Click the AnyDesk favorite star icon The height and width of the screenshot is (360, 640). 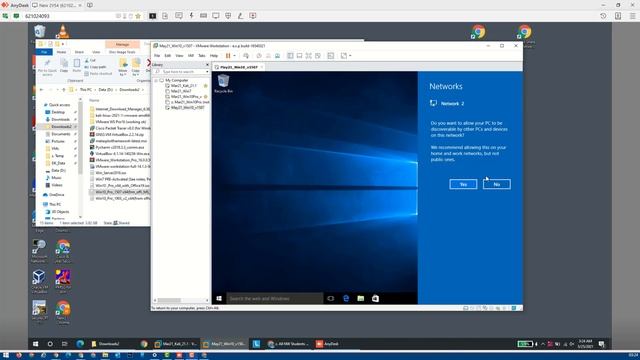(138, 16)
